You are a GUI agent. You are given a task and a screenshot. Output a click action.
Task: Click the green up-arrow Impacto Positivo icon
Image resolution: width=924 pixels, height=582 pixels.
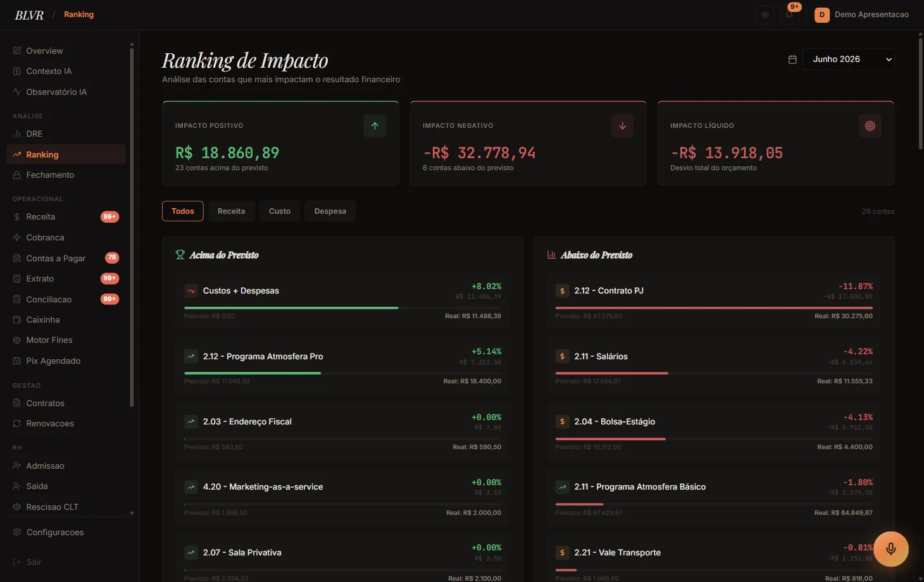pos(375,126)
